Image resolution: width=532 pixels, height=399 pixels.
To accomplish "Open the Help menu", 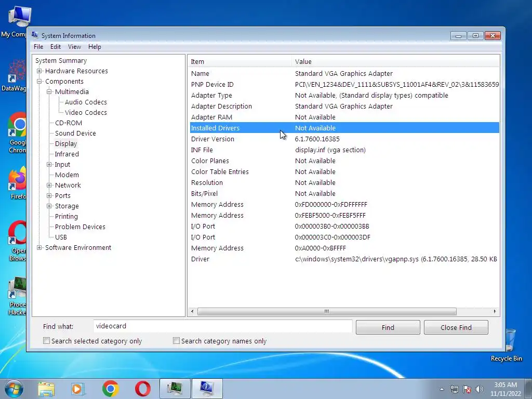I will pyautogui.click(x=95, y=47).
